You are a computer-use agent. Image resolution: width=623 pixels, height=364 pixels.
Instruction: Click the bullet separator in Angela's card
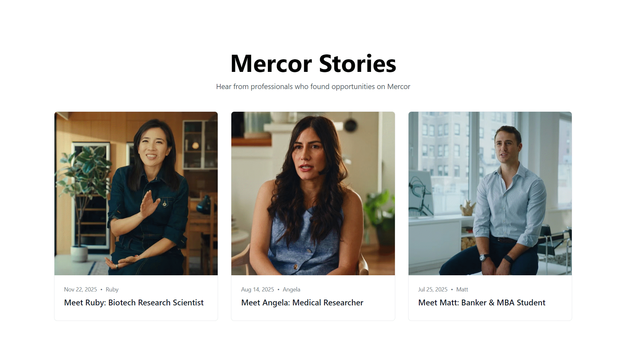[278, 290]
